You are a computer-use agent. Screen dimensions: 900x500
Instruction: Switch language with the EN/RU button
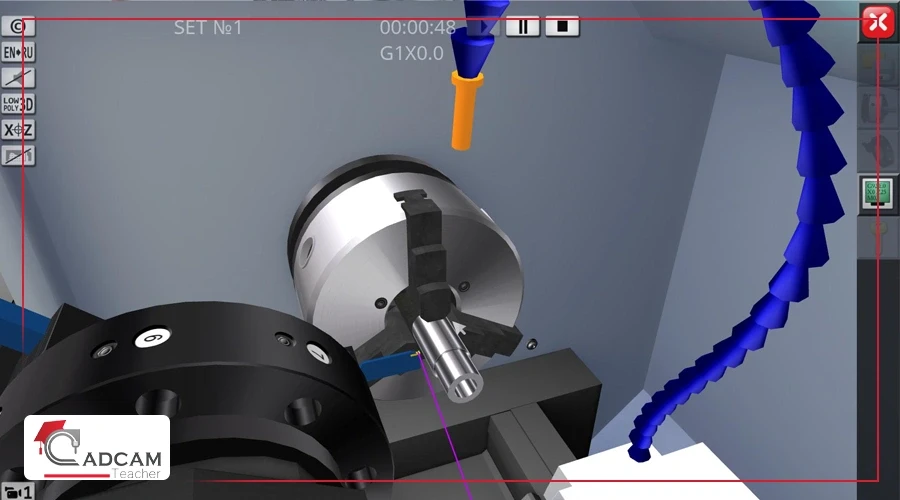point(18,52)
